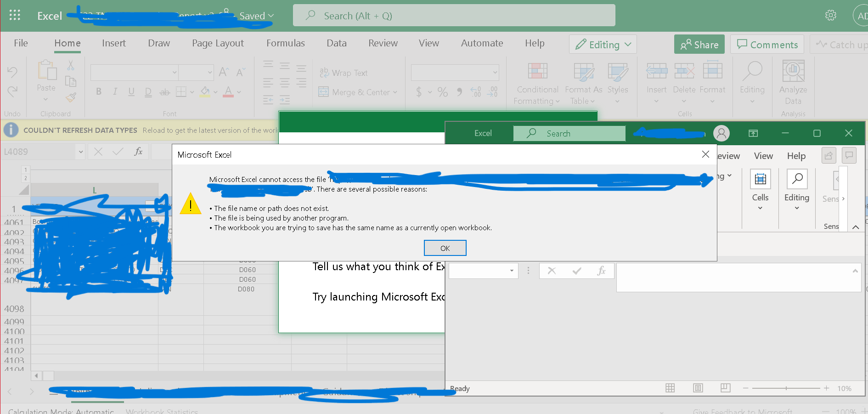This screenshot has height=414, width=868.
Task: Open the File tab
Action: (x=21, y=43)
